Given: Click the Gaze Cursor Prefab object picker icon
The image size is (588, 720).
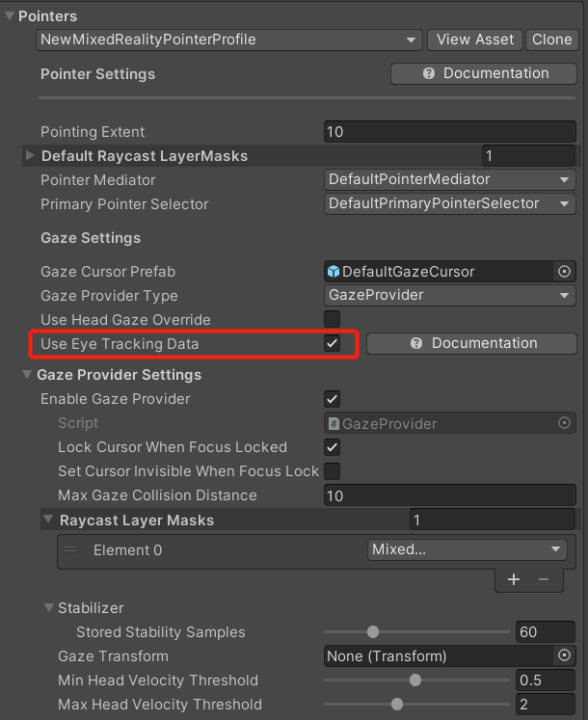Looking at the screenshot, I should tap(564, 272).
